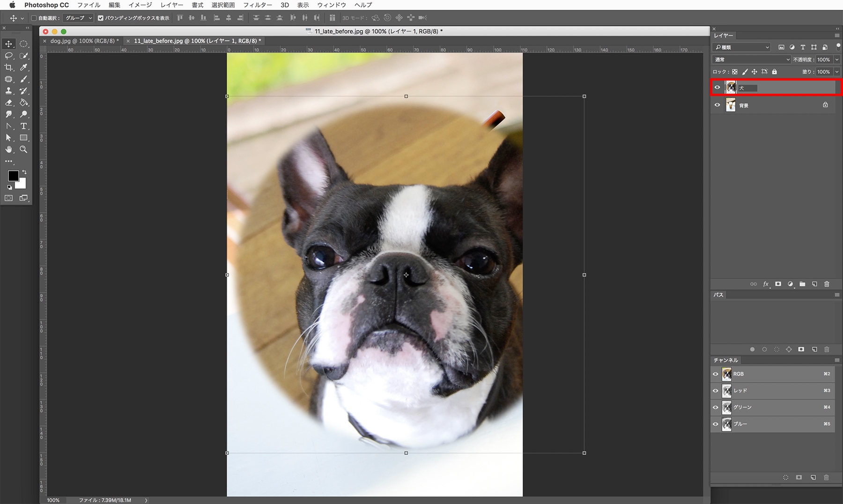Pick the Quick Selection tool
Image resolution: width=843 pixels, height=504 pixels.
tap(23, 56)
